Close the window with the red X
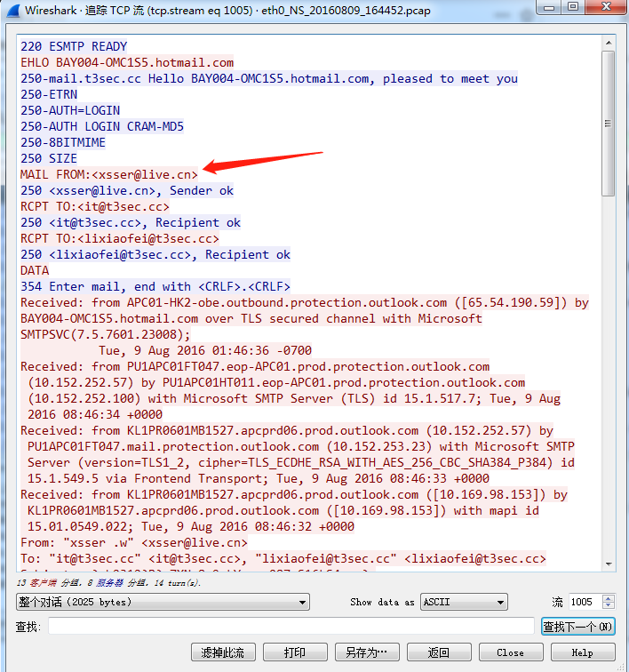The width and height of the screenshot is (629, 672). [606, 7]
